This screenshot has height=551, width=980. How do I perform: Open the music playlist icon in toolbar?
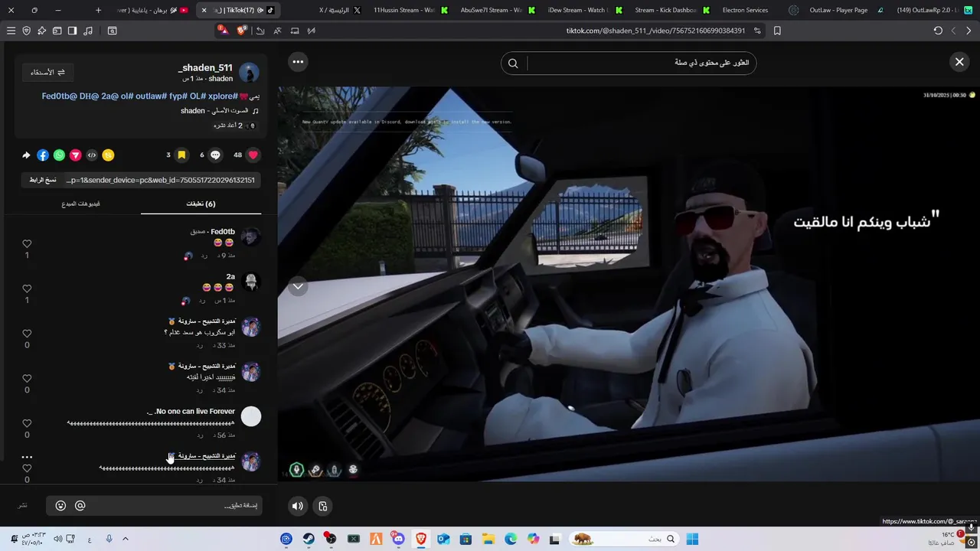click(x=87, y=31)
